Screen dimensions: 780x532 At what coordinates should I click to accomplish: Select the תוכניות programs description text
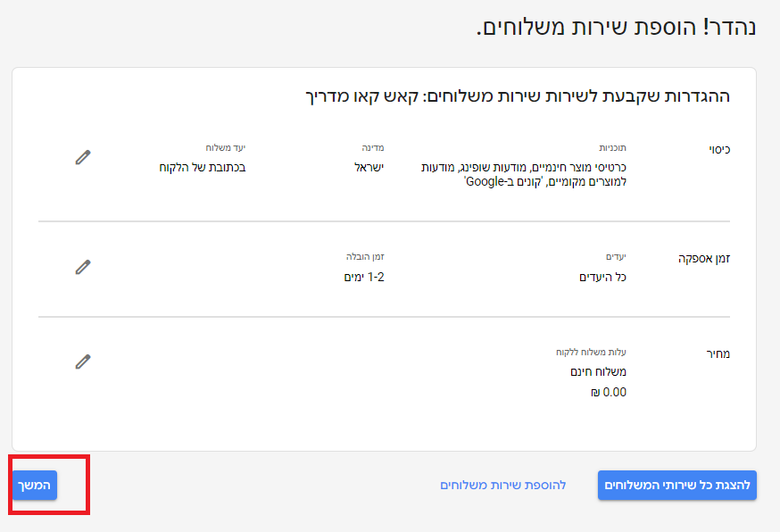(x=523, y=175)
